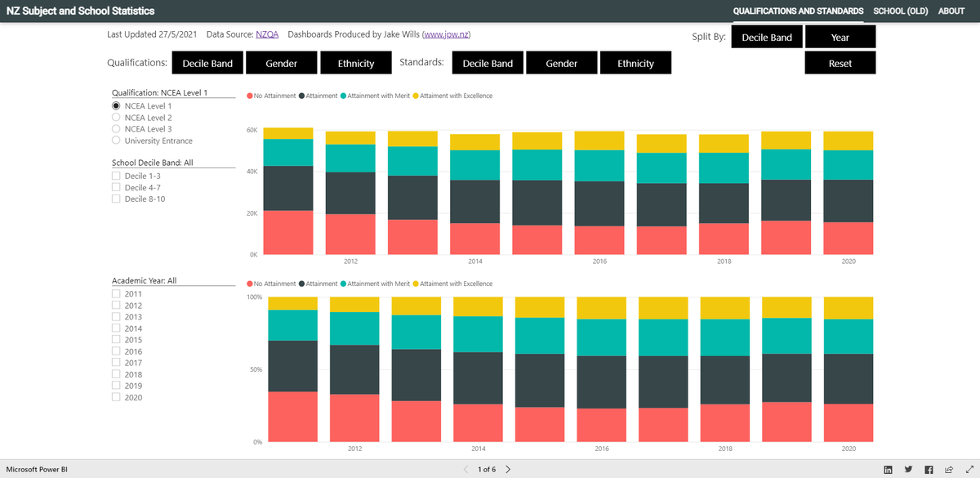Go to previous report page arrow
Screen dimensions: 980x478
click(x=466, y=469)
